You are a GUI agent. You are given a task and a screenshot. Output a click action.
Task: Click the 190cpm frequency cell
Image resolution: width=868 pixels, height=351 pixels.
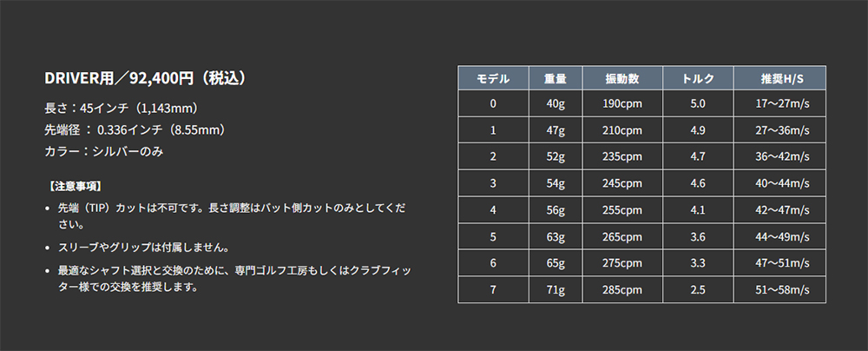pos(622,103)
